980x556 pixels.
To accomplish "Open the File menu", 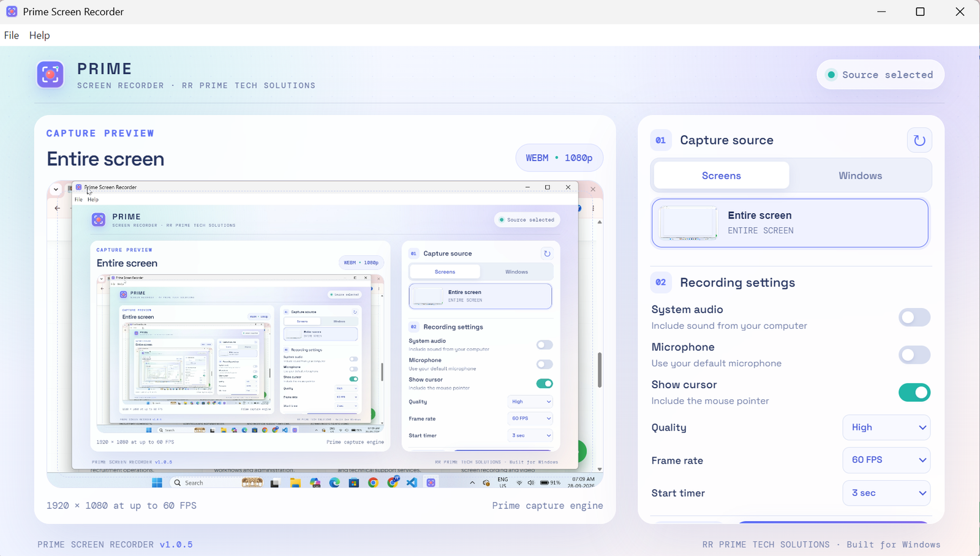I will (12, 36).
